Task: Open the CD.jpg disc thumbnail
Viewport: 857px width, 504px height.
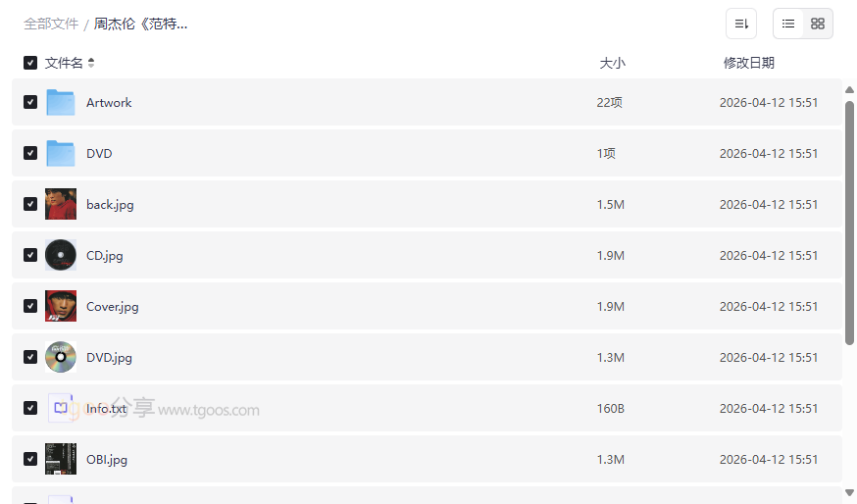Action: tap(61, 255)
